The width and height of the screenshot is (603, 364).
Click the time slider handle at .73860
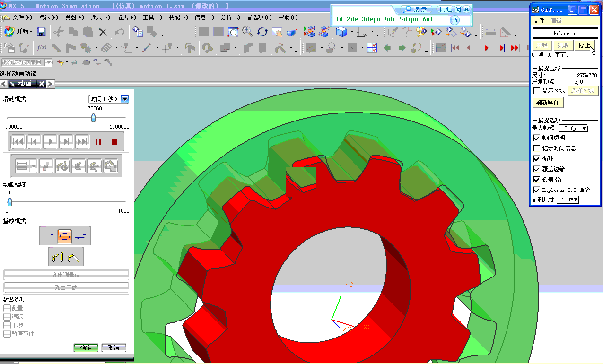pos(93,117)
